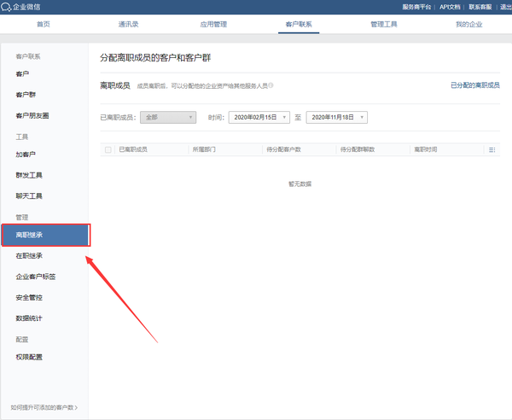Open the 服务商平台 link
Viewport: 512px width, 420px height.
(416, 7)
